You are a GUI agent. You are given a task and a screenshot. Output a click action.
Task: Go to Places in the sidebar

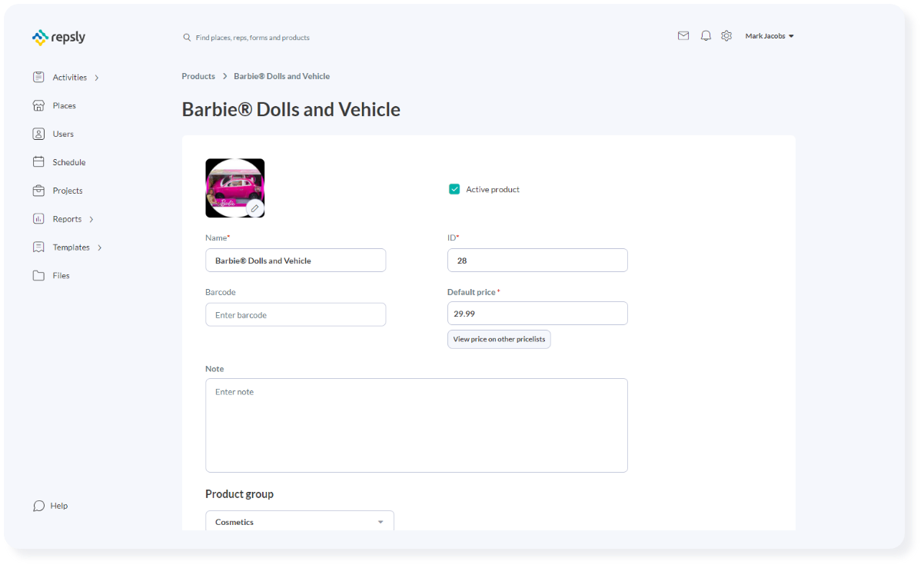coord(65,106)
